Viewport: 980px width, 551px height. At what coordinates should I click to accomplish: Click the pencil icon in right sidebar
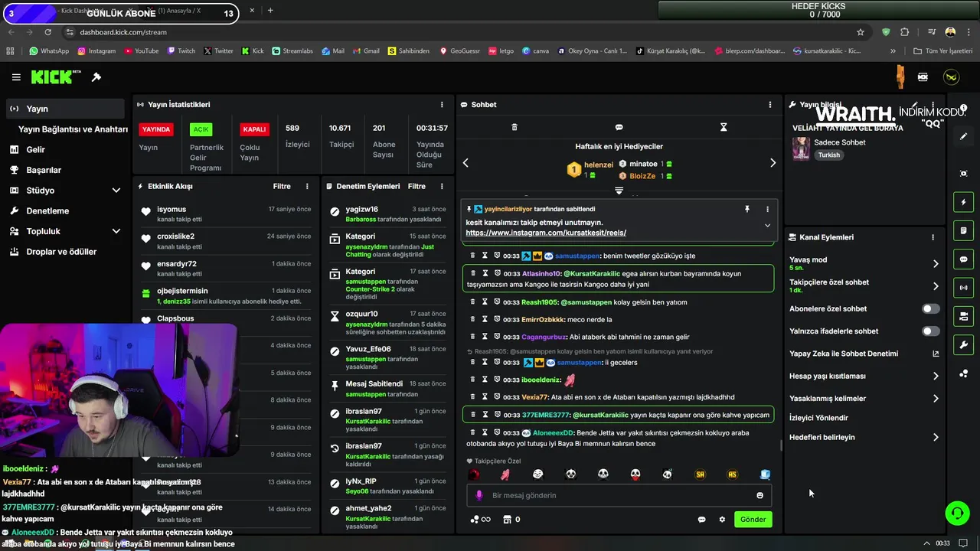click(963, 136)
